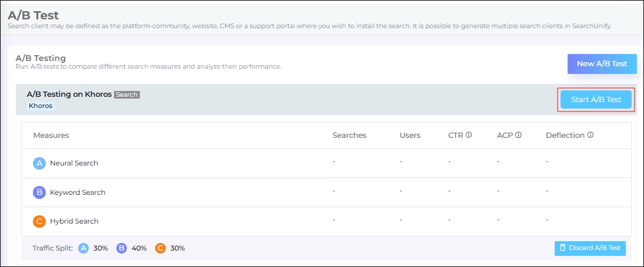Click the purple B badge beside Keyword Search
This screenshot has height=267, width=644.
39,192
